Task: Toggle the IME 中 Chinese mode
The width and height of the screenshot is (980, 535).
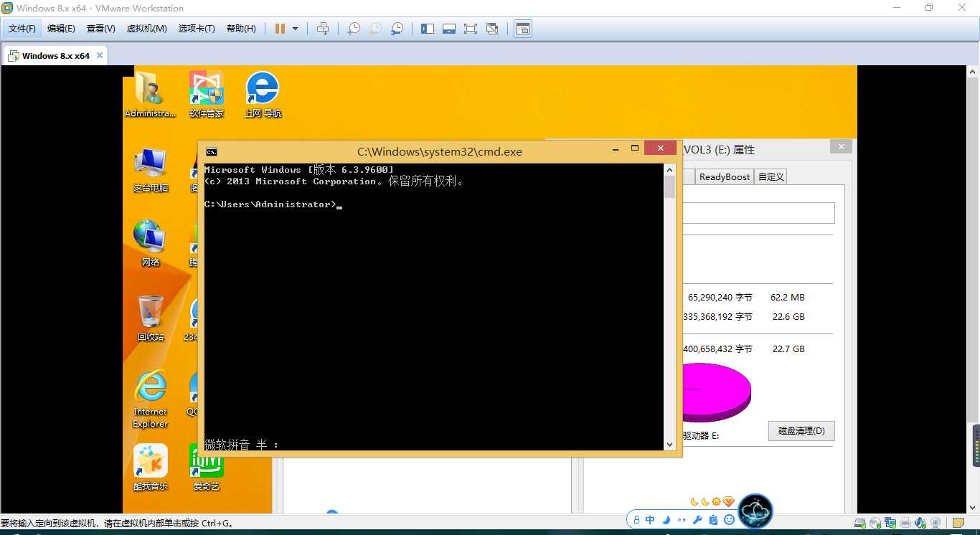Action: coord(650,520)
